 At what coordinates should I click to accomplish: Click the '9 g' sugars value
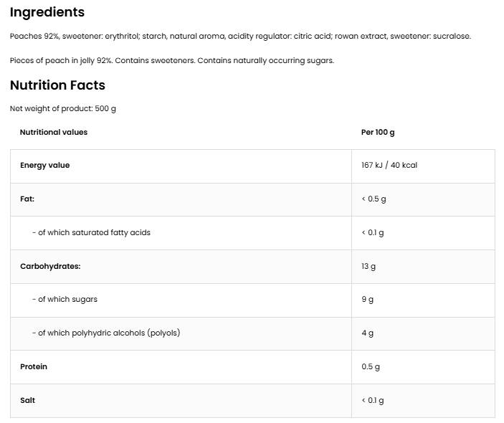tap(367, 300)
